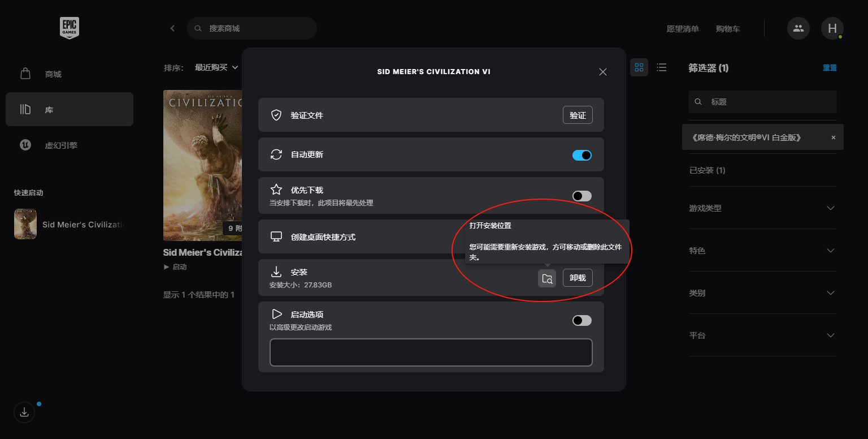Viewport: 868px width, 439px height.
Task: Click the 快速启动 label
Action: click(x=29, y=192)
